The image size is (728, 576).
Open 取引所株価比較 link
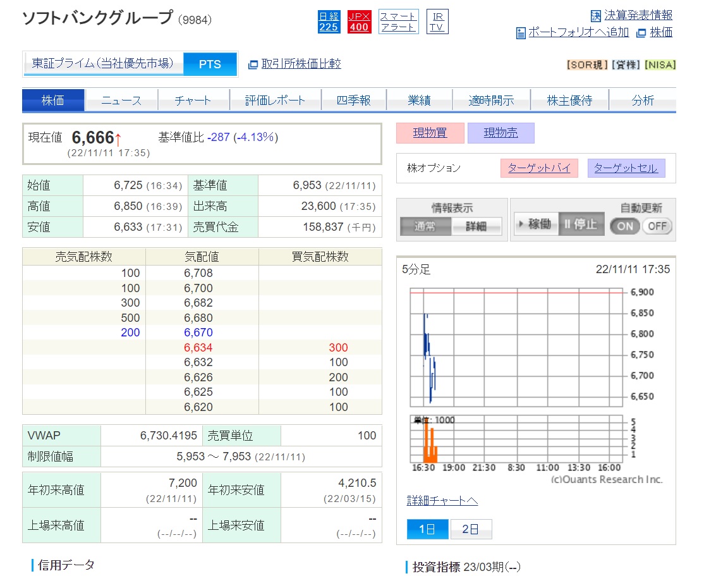(x=301, y=64)
